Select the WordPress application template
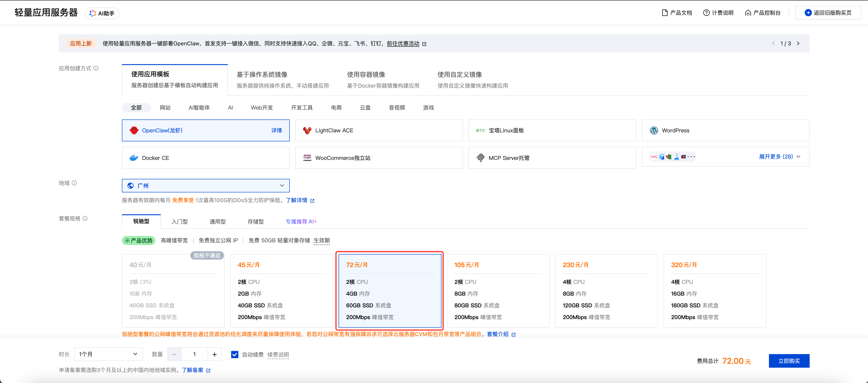 point(725,131)
